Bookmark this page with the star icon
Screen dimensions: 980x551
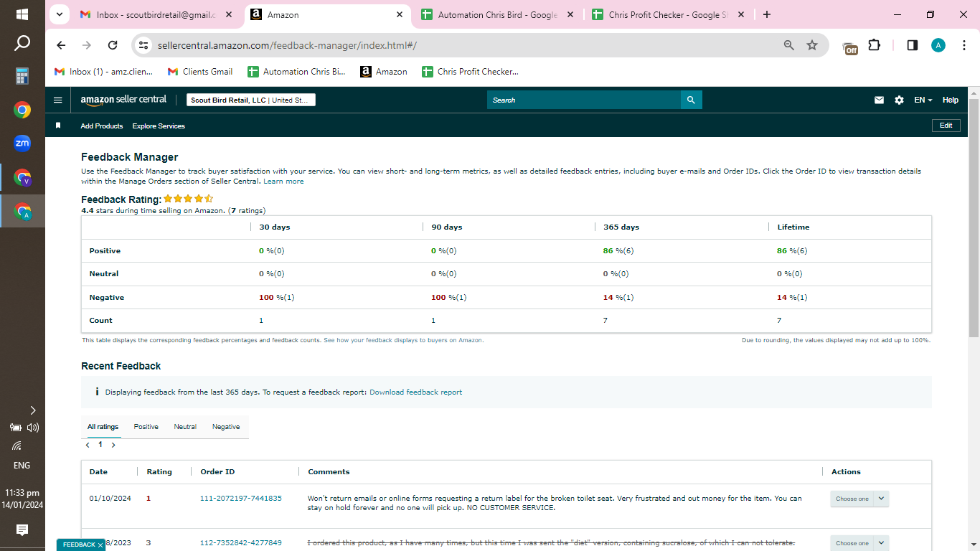click(812, 45)
